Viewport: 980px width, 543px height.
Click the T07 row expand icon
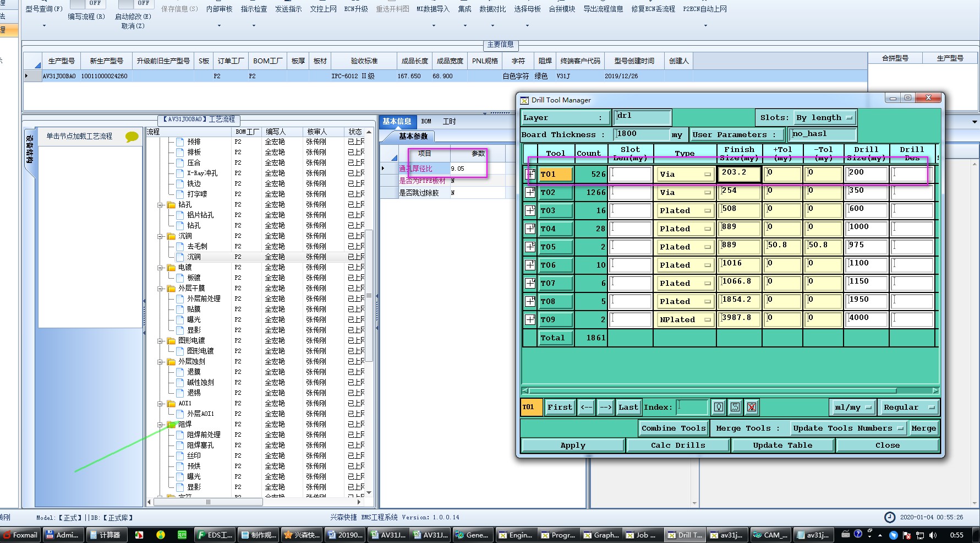tap(530, 283)
